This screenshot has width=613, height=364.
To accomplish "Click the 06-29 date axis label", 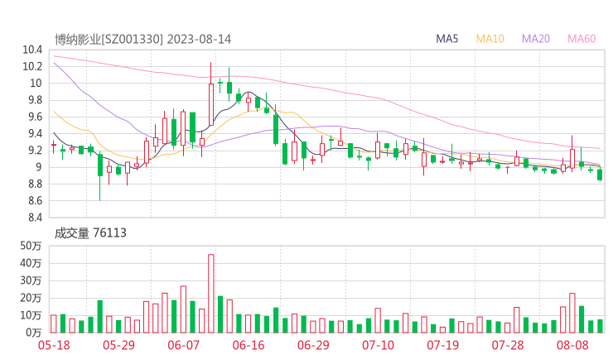I will [313, 345].
